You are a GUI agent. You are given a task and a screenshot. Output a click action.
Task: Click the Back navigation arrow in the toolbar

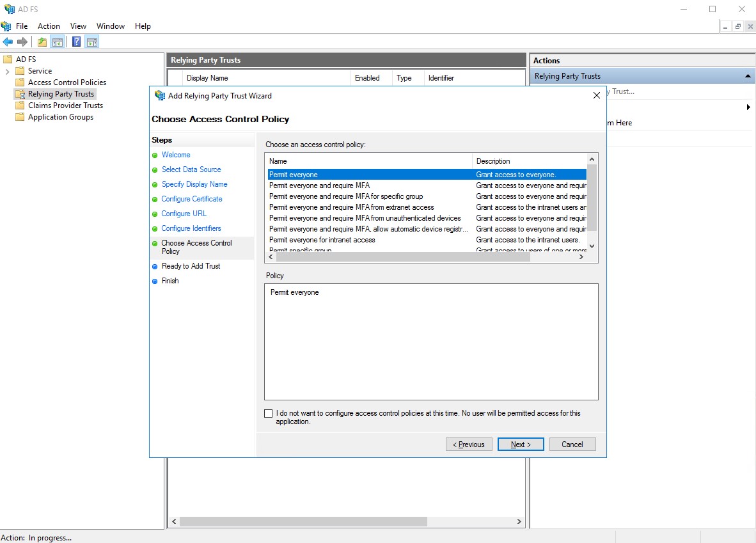click(x=8, y=42)
